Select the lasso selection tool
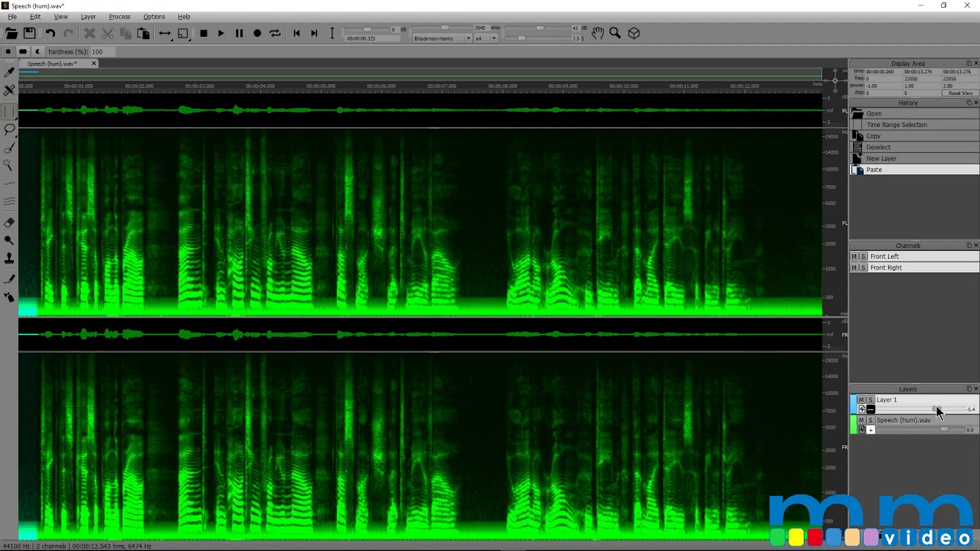Viewport: 980px width, 551px height. point(9,129)
